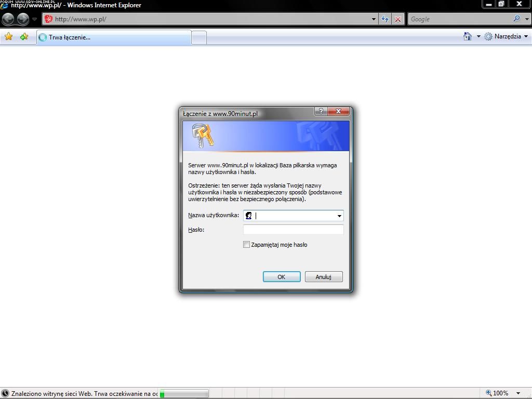Stop page loading with red X icon

(398, 19)
